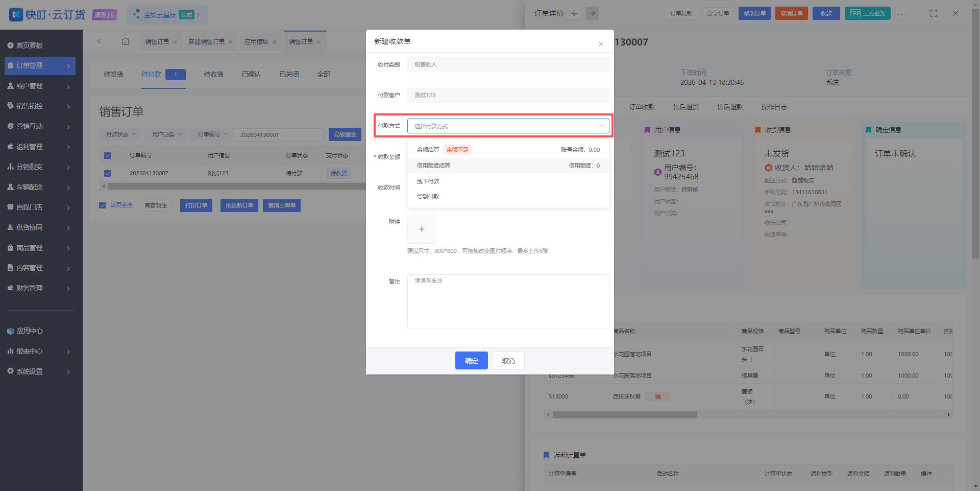980x491 pixels.
Task: Click the plus icon to add attachment
Action: (422, 229)
